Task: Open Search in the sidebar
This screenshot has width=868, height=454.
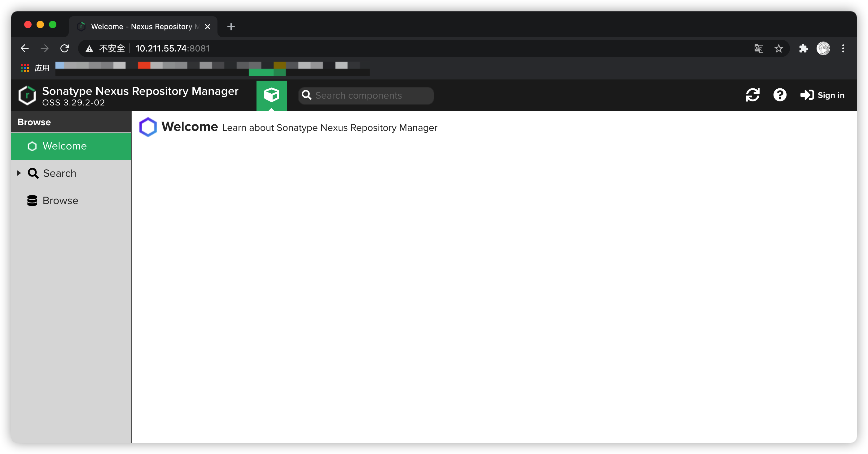Action: (x=59, y=173)
